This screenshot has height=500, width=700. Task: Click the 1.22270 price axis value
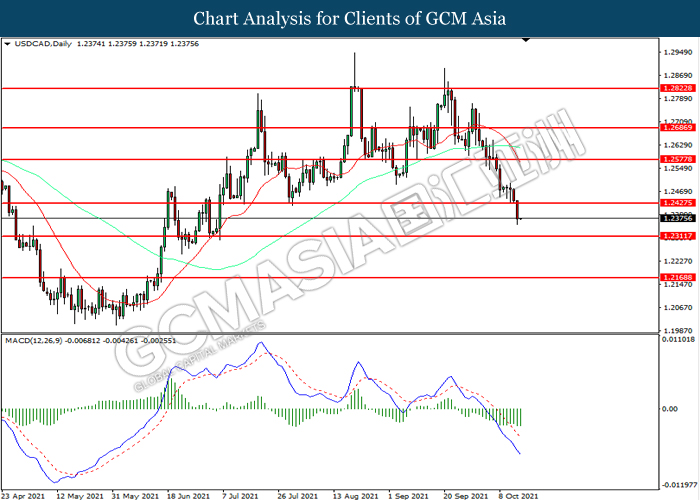[x=678, y=261]
